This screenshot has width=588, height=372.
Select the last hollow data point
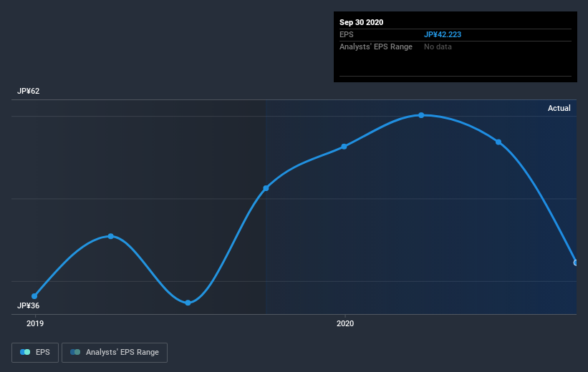[x=575, y=263]
